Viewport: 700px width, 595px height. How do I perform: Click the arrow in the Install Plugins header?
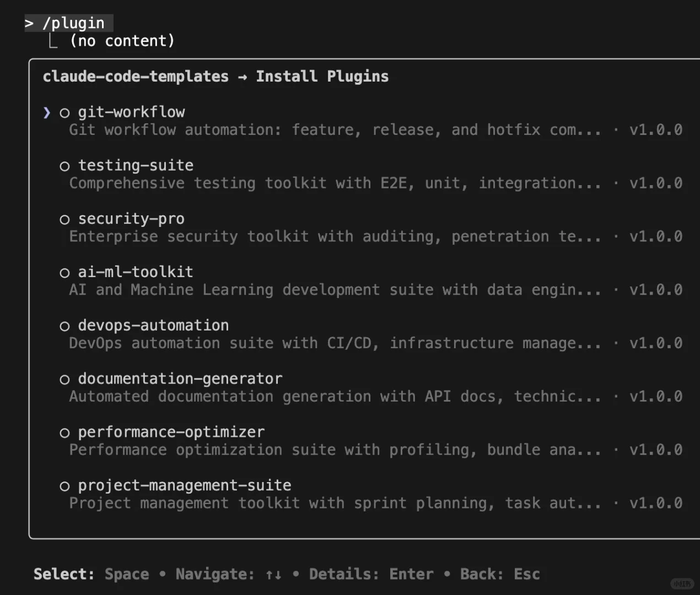point(243,77)
